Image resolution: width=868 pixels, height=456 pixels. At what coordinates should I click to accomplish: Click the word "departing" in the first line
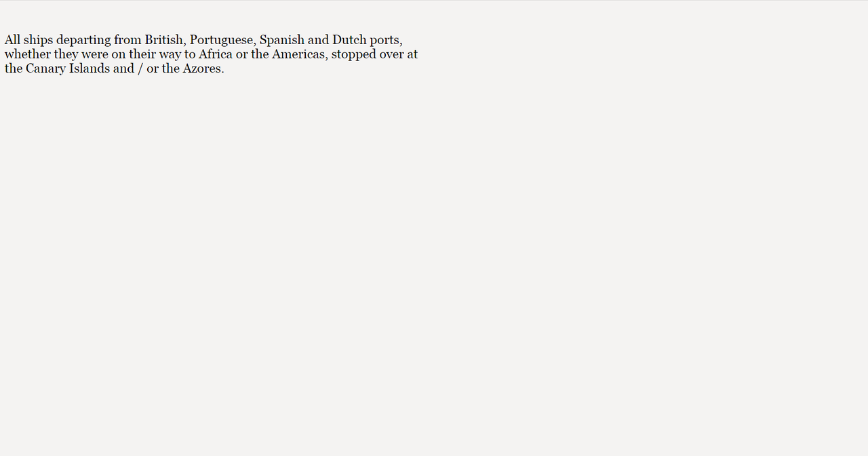tap(83, 41)
